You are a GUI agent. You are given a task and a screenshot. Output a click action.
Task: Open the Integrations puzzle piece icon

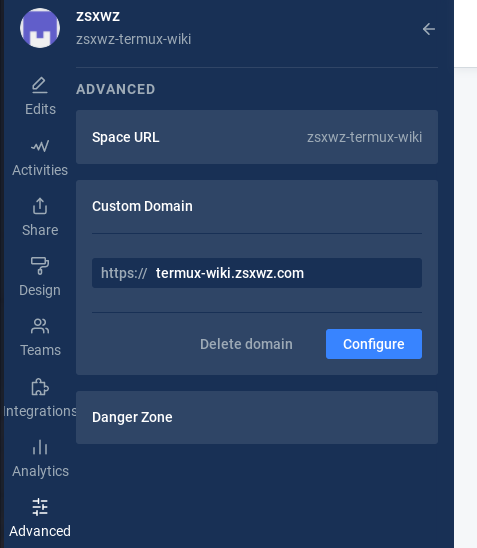(x=40, y=387)
